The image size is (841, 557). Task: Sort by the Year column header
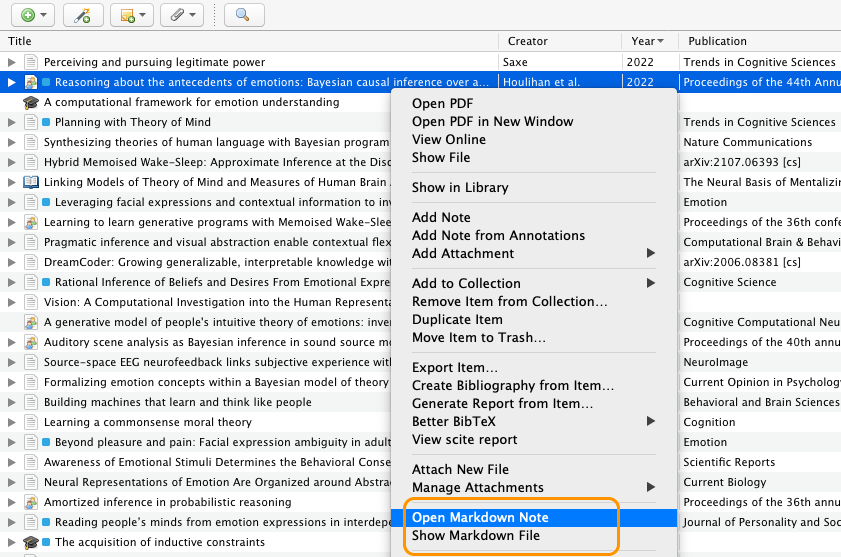(650, 41)
